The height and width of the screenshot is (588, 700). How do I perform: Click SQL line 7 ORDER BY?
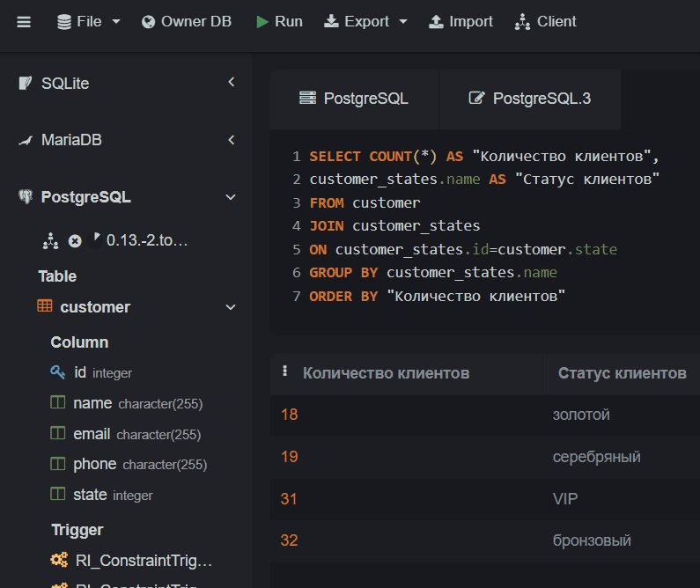pyautogui.click(x=343, y=297)
